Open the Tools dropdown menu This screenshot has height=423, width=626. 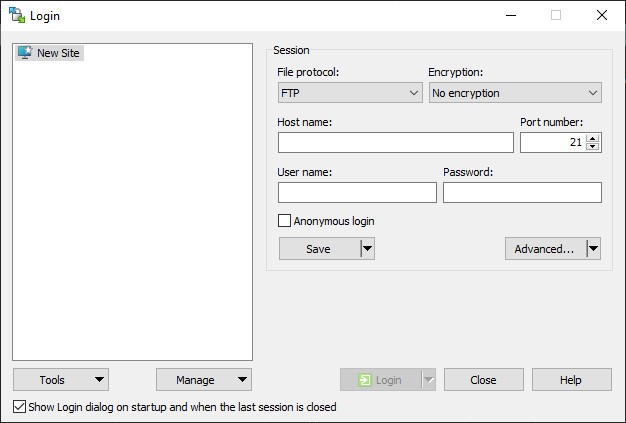point(61,380)
